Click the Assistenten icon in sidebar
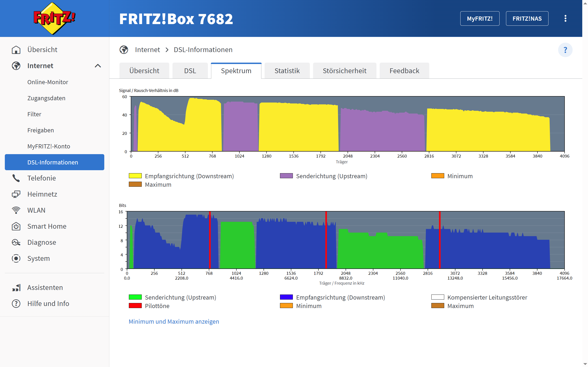The image size is (588, 367). point(16,288)
